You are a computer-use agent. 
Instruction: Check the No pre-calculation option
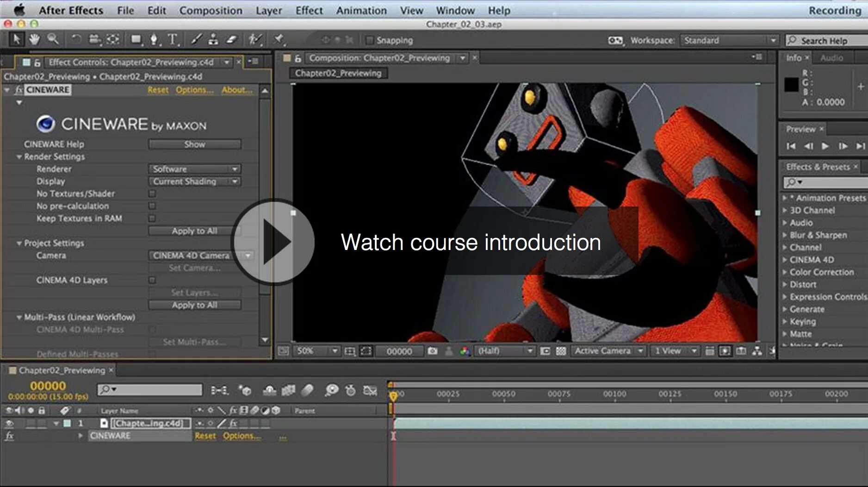[152, 206]
